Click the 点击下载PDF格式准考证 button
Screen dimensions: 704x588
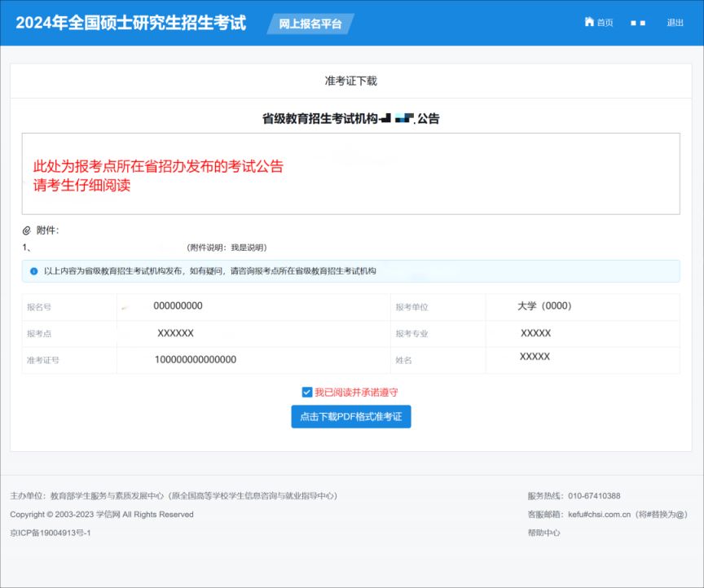click(x=351, y=416)
